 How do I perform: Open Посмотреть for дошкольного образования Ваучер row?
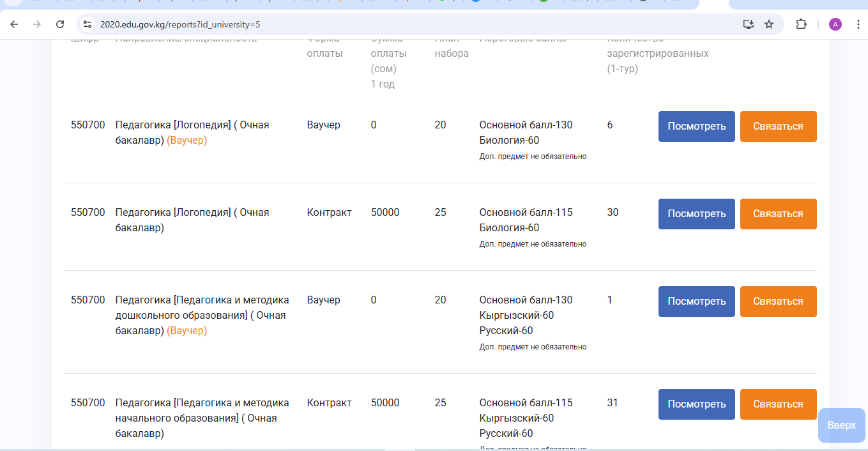[x=696, y=302]
